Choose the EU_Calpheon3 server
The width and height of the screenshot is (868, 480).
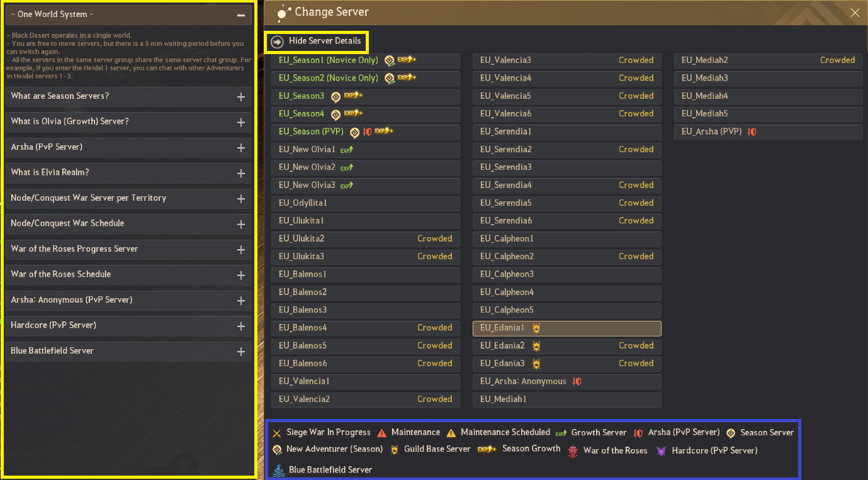tap(567, 274)
